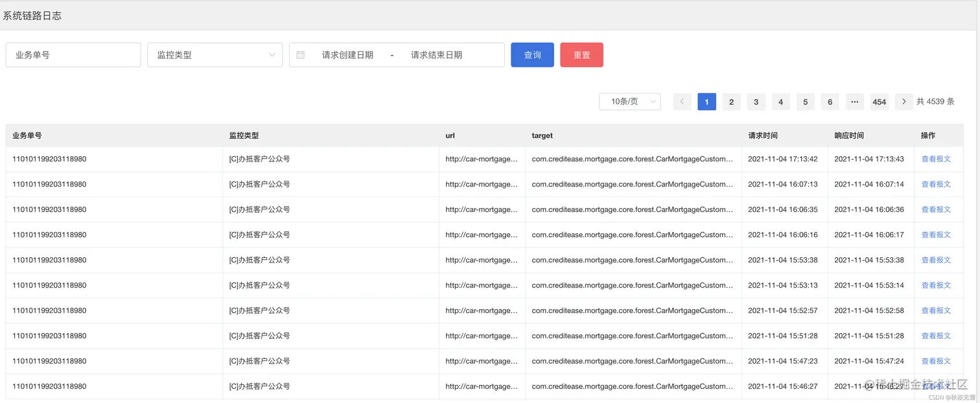980x403 pixels.
Task: Click the response time 2021-11-04 17:13:43
Action: pyautogui.click(x=869, y=159)
